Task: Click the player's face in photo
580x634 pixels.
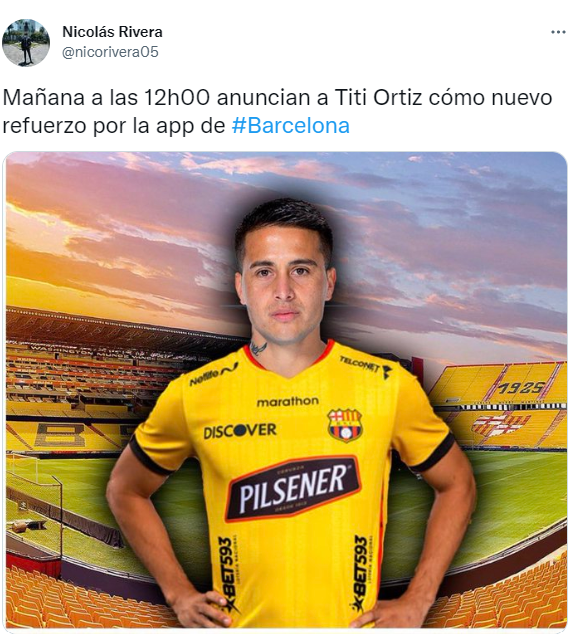Action: (286, 285)
